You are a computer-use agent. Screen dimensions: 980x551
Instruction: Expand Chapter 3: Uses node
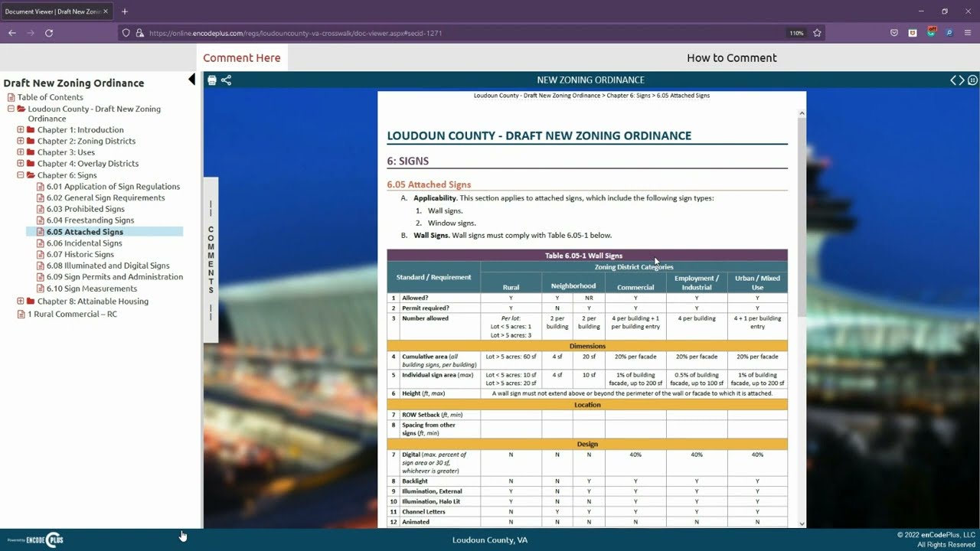21,152
